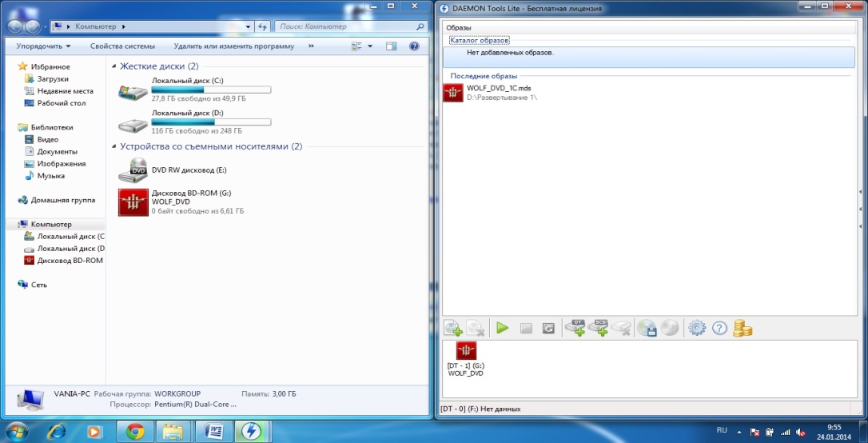Select the DVD RW дисковод (E:) drive
The width and height of the screenshot is (868, 443).
coord(173,170)
